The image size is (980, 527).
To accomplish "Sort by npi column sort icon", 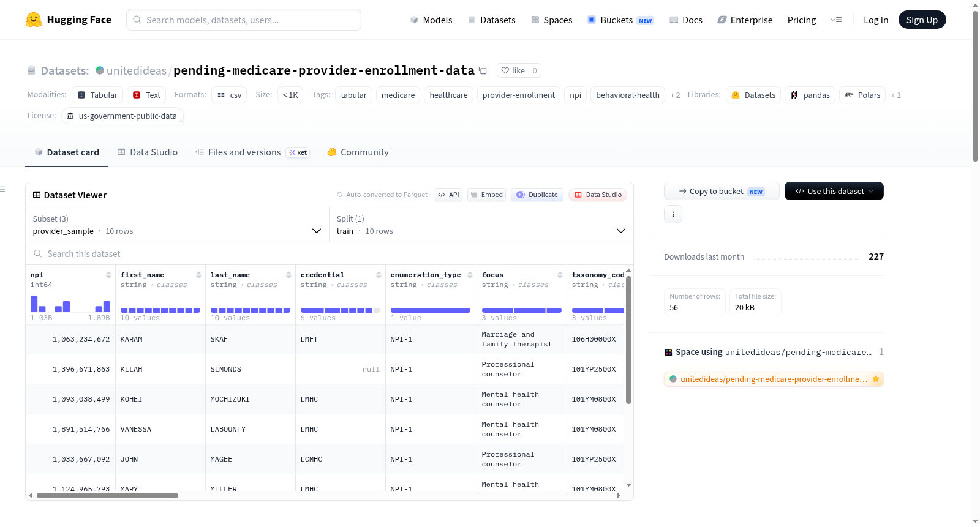I will (x=108, y=275).
